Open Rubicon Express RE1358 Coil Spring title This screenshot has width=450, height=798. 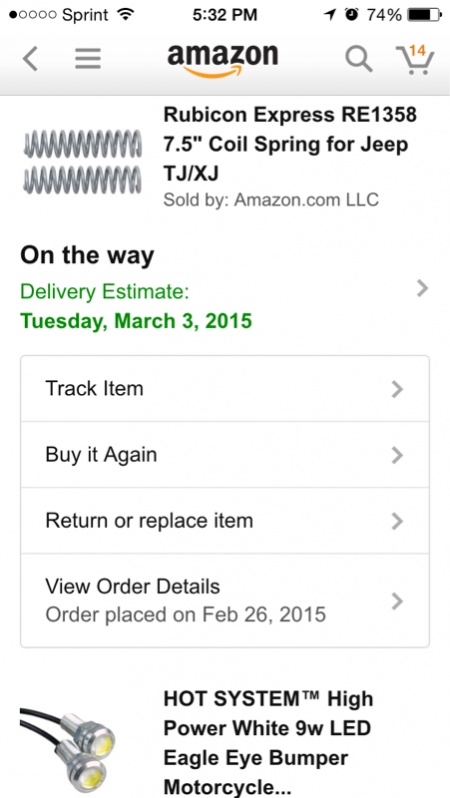tap(290, 145)
